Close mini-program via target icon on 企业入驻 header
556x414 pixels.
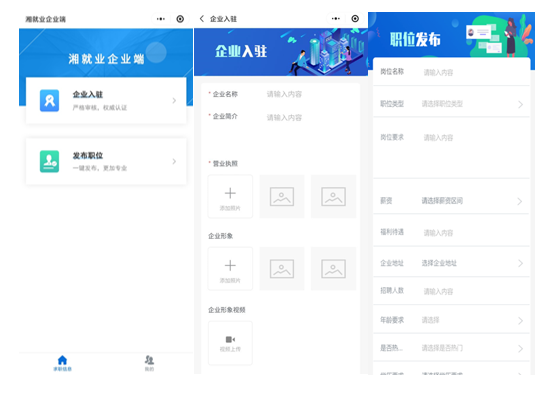[355, 19]
